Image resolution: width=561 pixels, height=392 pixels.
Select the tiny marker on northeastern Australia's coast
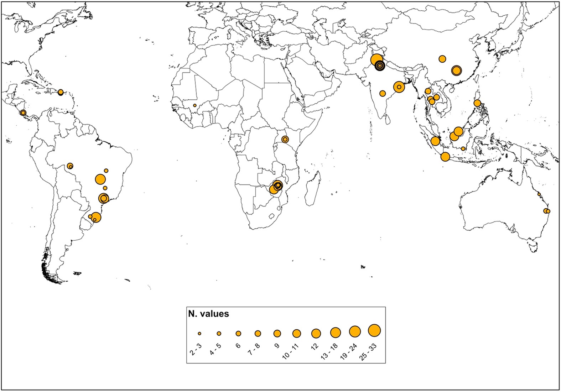point(539,194)
